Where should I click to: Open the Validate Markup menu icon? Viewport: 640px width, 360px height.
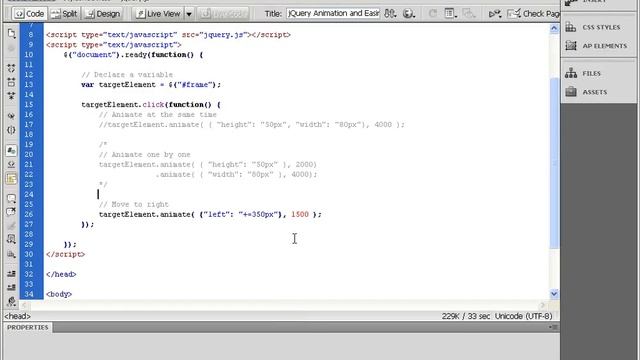(x=495, y=14)
